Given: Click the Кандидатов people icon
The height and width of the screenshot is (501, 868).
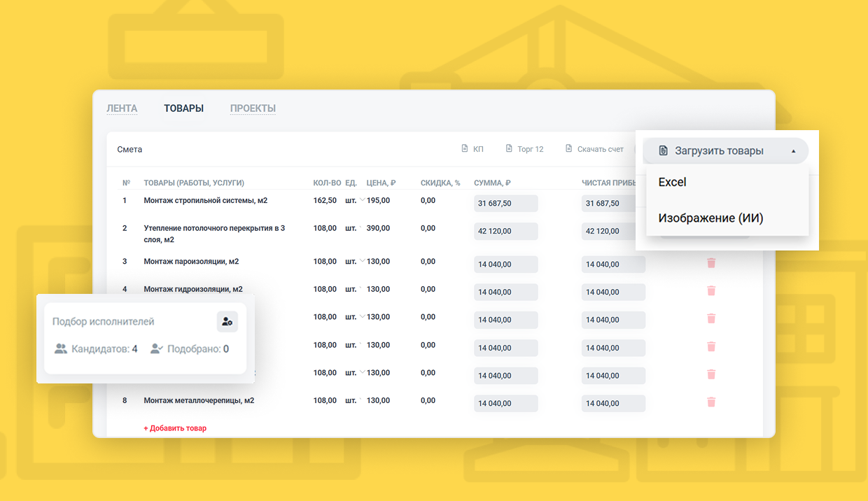Looking at the screenshot, I should click(61, 348).
